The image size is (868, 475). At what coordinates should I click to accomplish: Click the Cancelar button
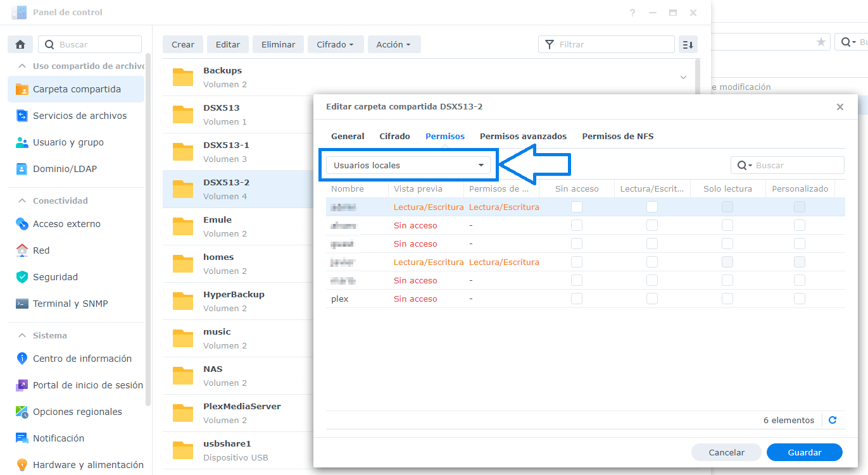[726, 452]
